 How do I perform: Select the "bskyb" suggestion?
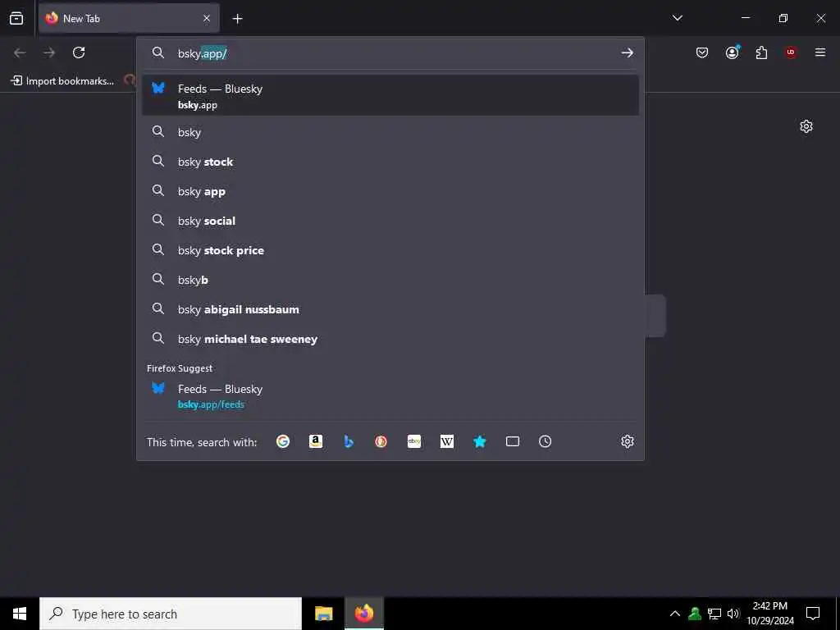point(390,280)
